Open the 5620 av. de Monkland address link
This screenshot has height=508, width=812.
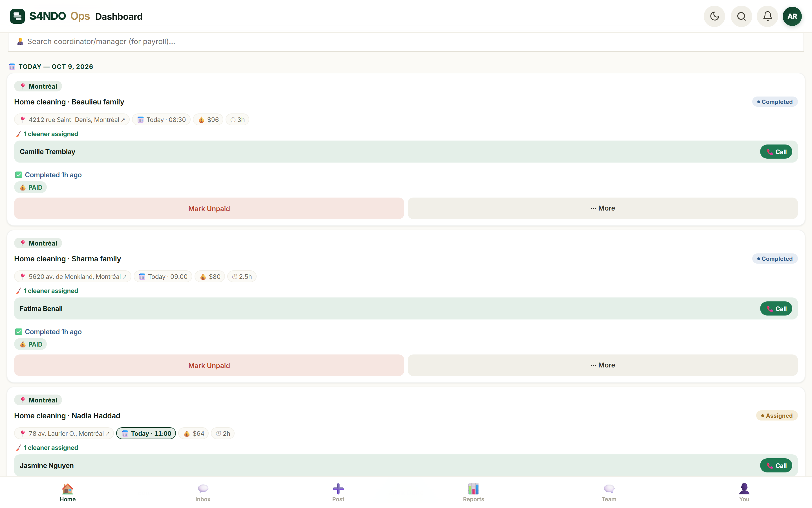click(x=72, y=277)
